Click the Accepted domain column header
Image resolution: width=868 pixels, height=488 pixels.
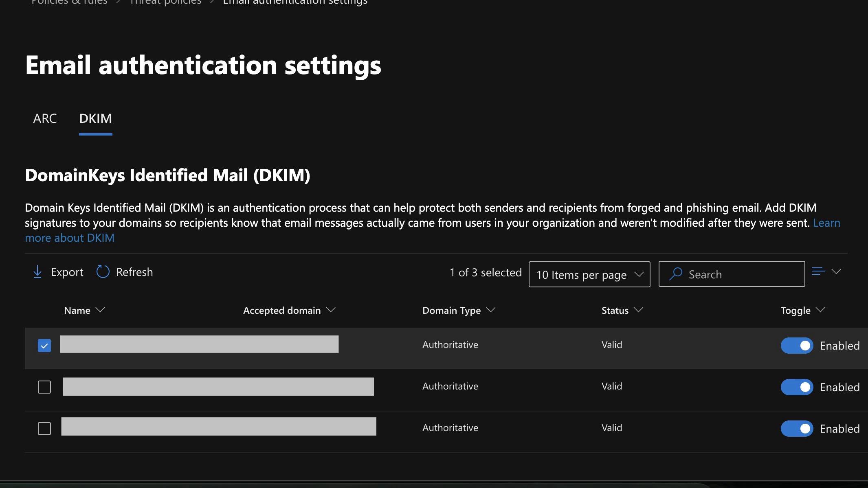[282, 311]
